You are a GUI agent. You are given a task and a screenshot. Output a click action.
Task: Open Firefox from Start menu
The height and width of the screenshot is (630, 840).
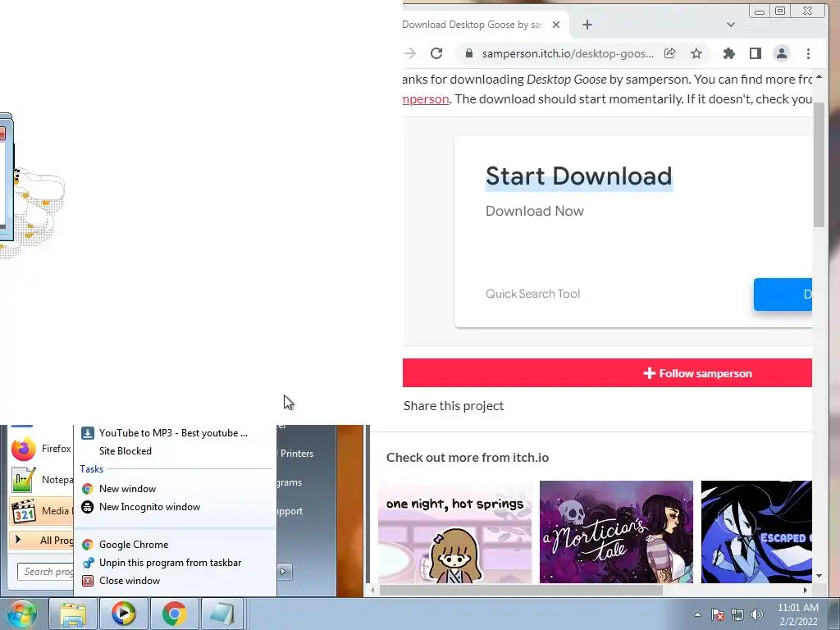pos(41,449)
